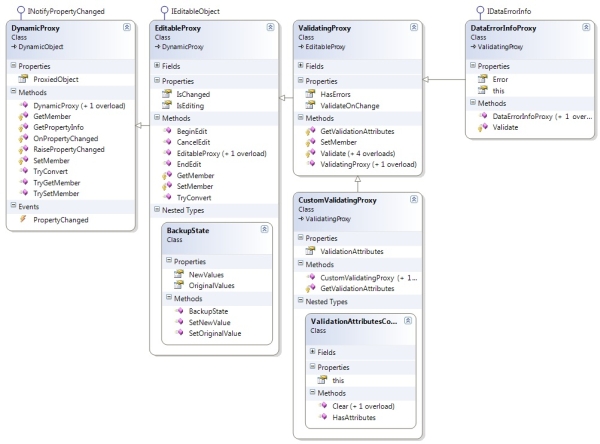The width and height of the screenshot is (600, 444).
Task: Click inheritance arrow from DataErrorInfoProxy to ValidatingProxy
Action: tap(444, 79)
